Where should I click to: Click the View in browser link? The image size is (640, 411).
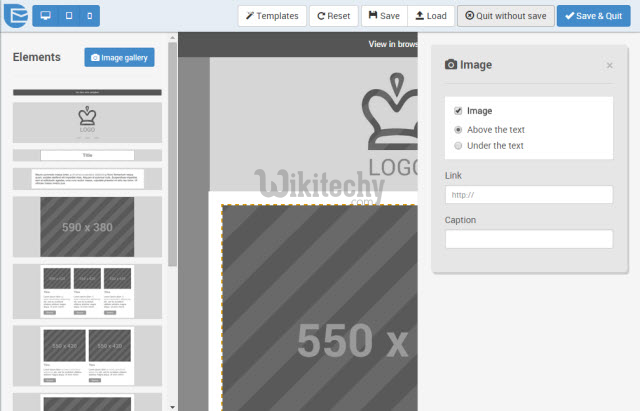pyautogui.click(x=390, y=44)
